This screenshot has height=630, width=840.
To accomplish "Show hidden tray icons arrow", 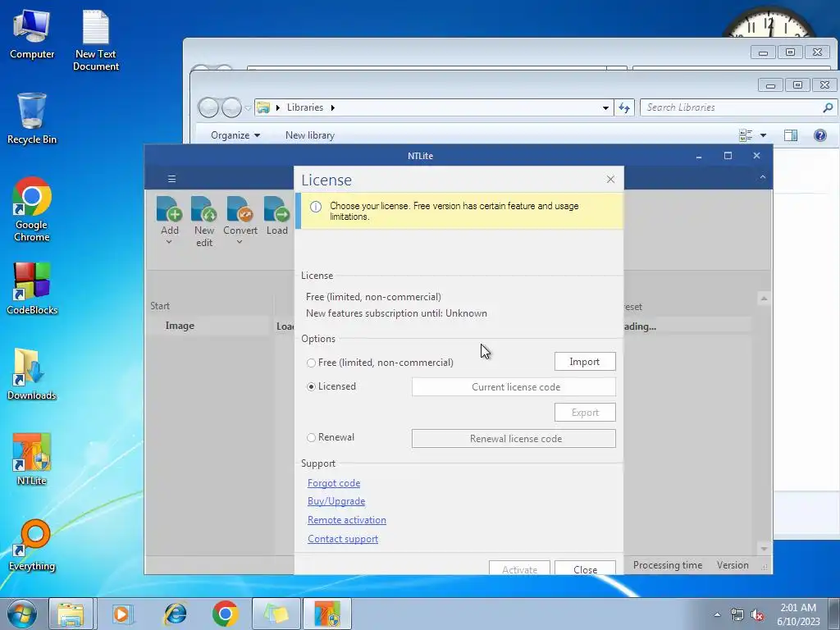I will (717, 614).
